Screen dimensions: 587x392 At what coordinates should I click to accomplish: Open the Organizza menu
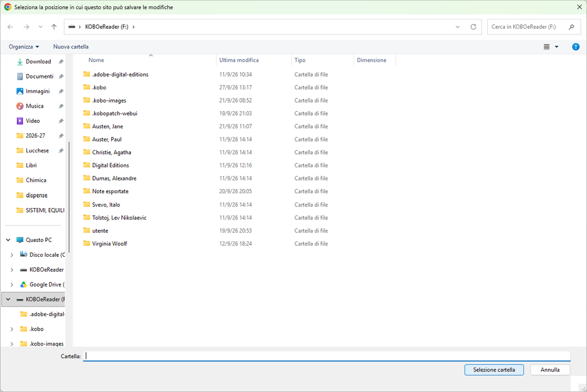(x=24, y=47)
